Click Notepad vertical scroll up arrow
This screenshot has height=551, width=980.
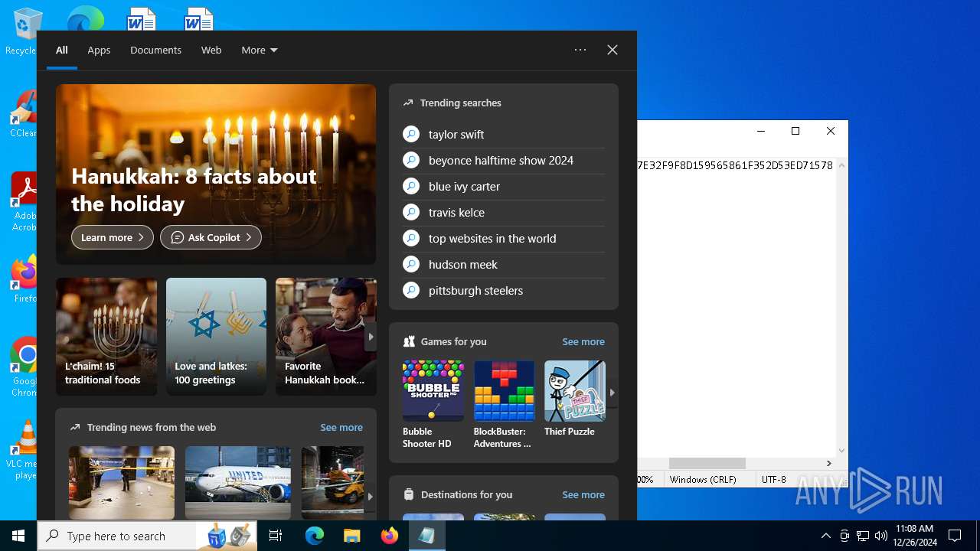tap(841, 165)
